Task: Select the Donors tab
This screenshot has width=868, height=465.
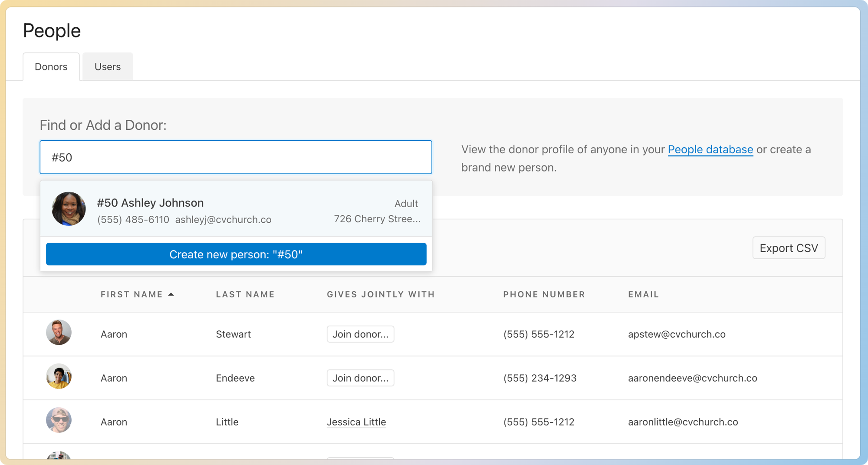Action: click(51, 67)
